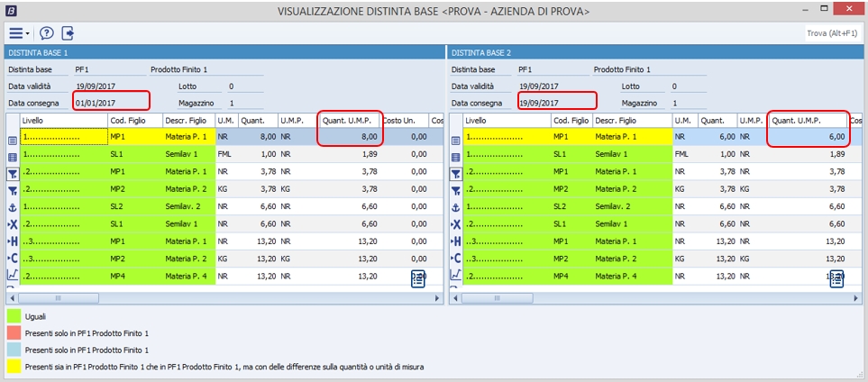Select the yellow MP1 level 1 row in Distinta Base 1

tap(232, 137)
